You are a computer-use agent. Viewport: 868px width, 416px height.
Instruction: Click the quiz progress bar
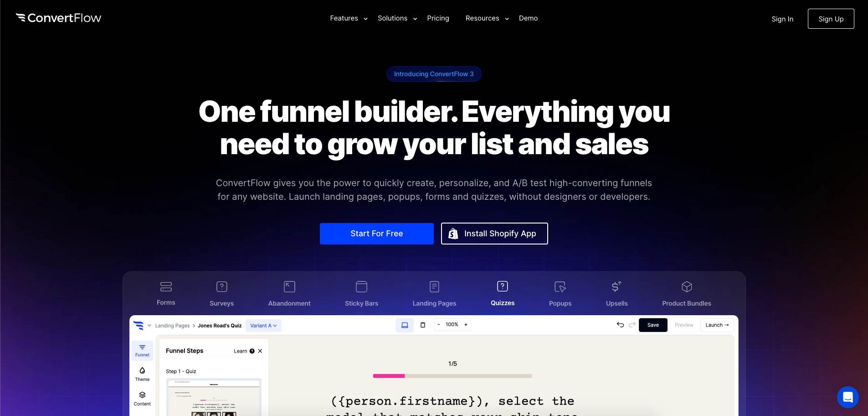pyautogui.click(x=452, y=376)
